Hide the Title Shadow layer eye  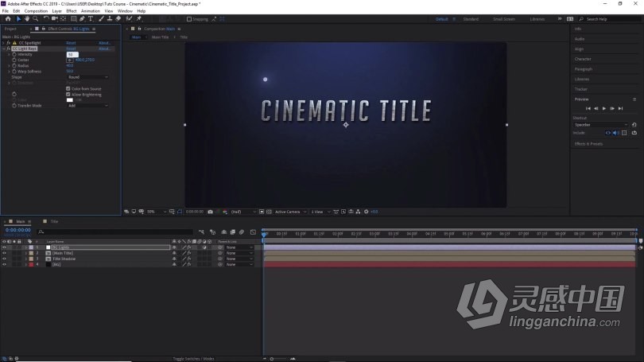click(x=4, y=259)
